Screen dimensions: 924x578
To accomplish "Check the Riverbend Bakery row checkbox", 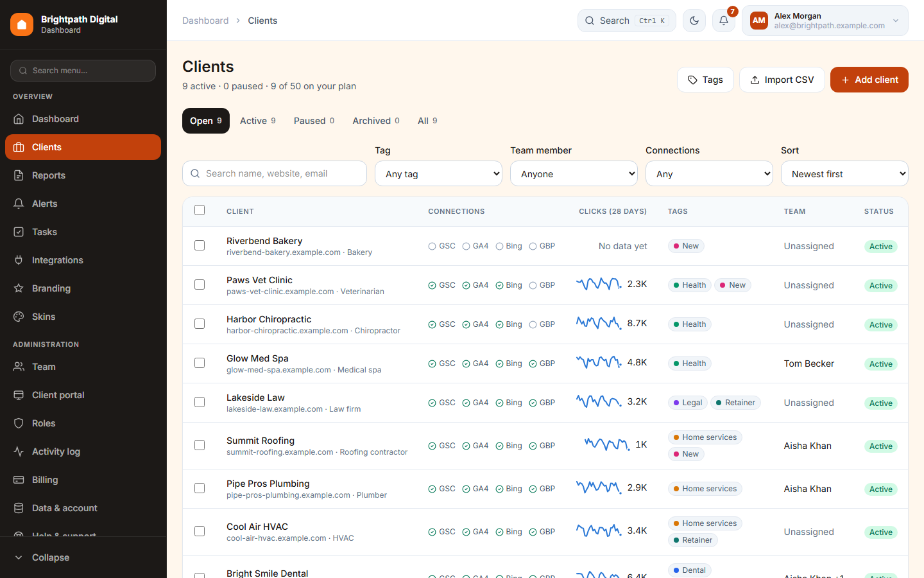I will coord(200,245).
